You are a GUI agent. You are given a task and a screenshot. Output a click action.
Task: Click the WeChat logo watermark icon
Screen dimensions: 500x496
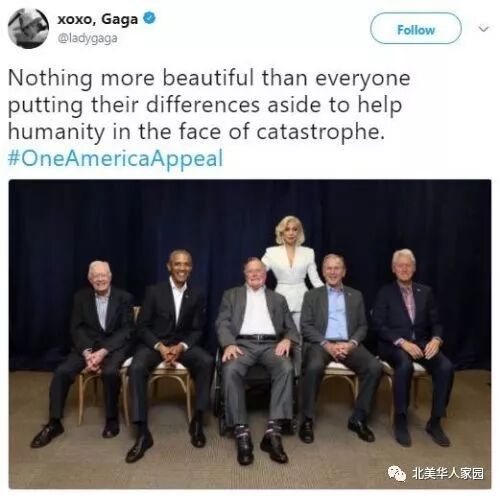(x=397, y=473)
